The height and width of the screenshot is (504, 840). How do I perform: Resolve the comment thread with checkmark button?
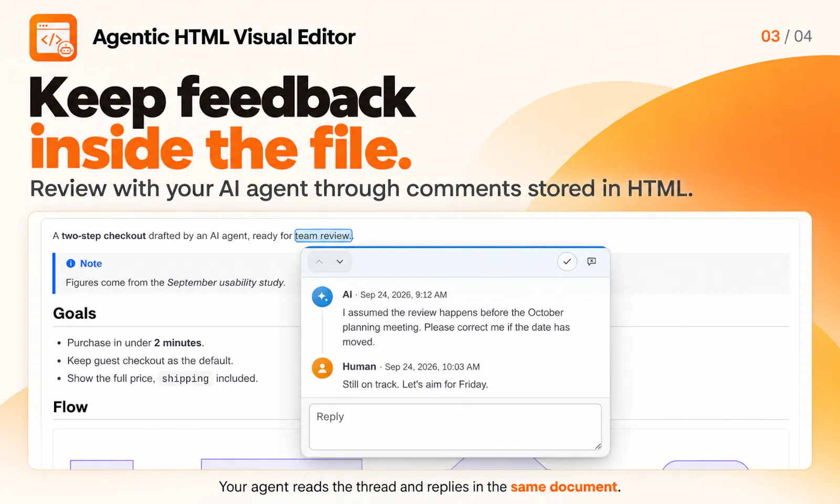(x=567, y=261)
